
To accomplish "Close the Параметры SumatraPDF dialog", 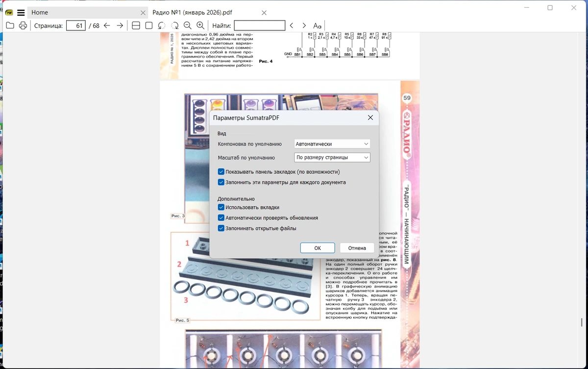I will coord(370,118).
